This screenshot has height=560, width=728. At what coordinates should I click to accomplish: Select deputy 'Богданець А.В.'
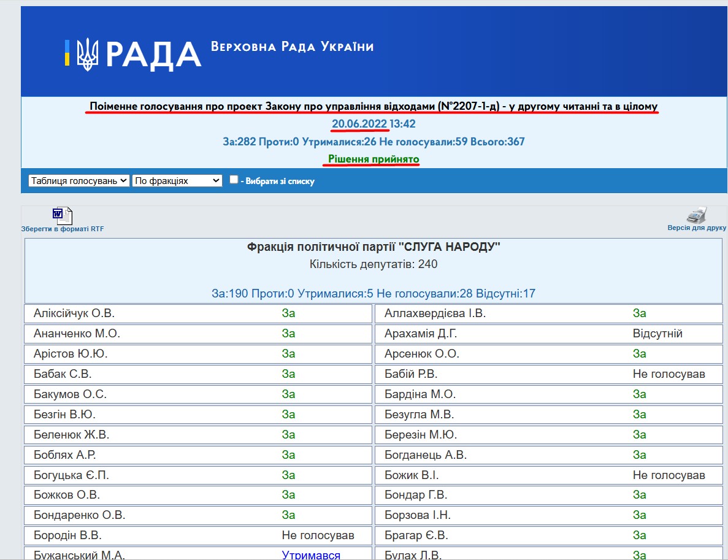pos(426,455)
